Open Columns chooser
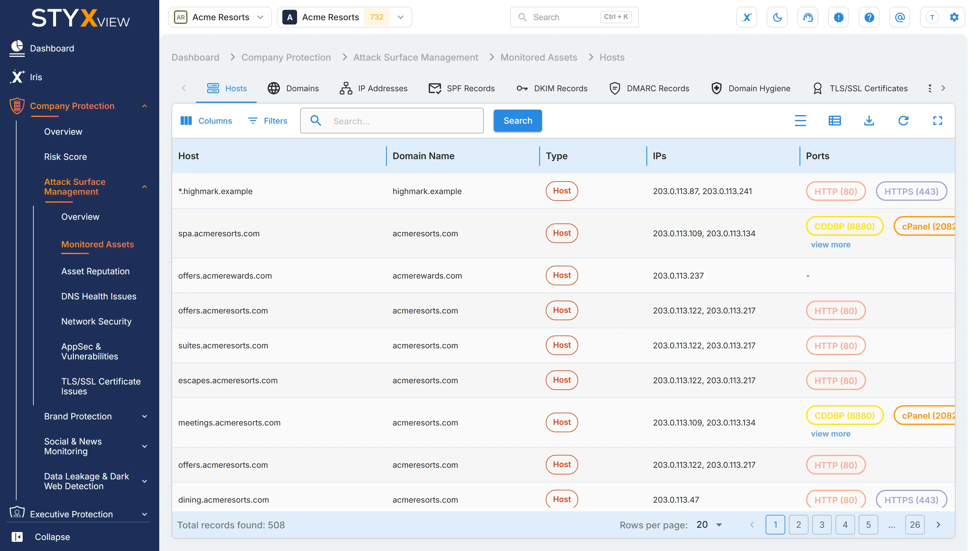The width and height of the screenshot is (980, 551). 206,121
